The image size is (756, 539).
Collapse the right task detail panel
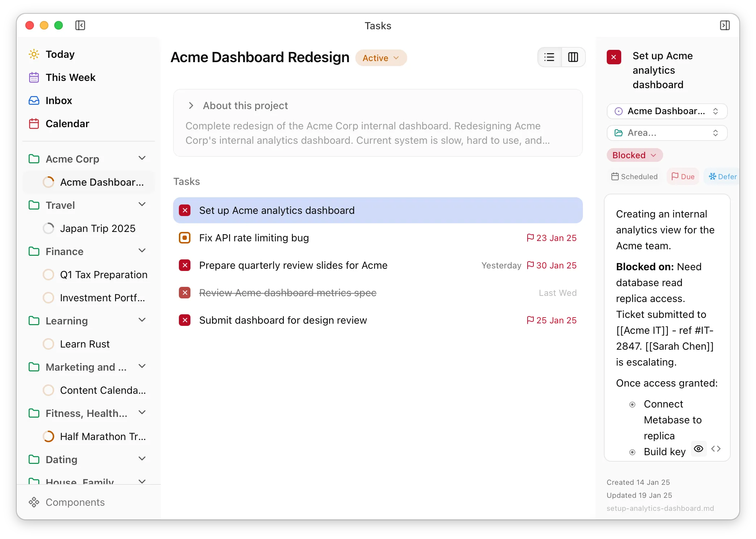click(725, 25)
